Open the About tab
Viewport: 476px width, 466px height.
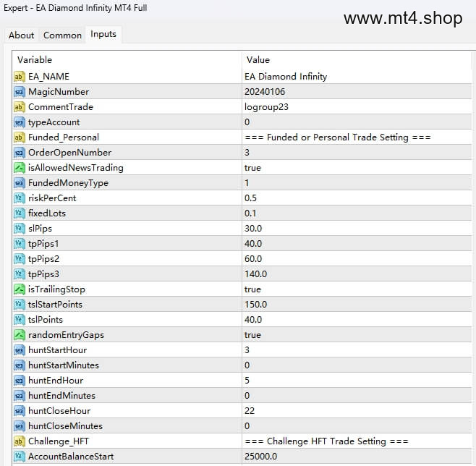pyautogui.click(x=21, y=35)
